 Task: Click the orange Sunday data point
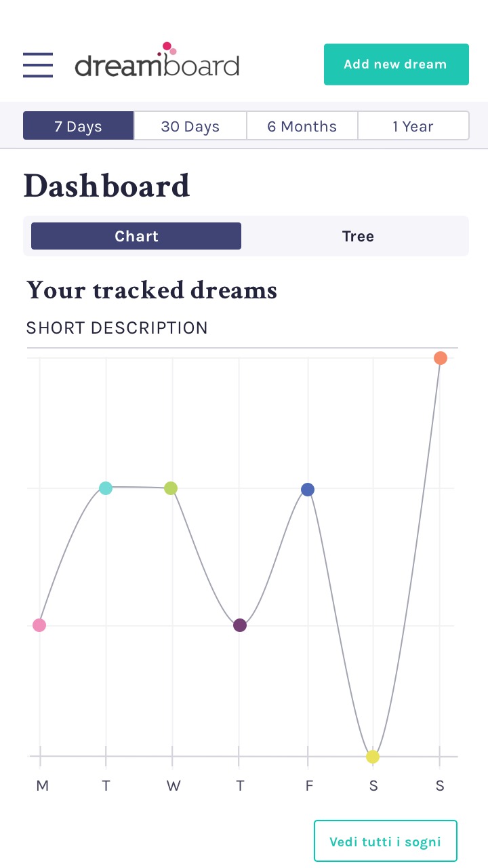[441, 358]
